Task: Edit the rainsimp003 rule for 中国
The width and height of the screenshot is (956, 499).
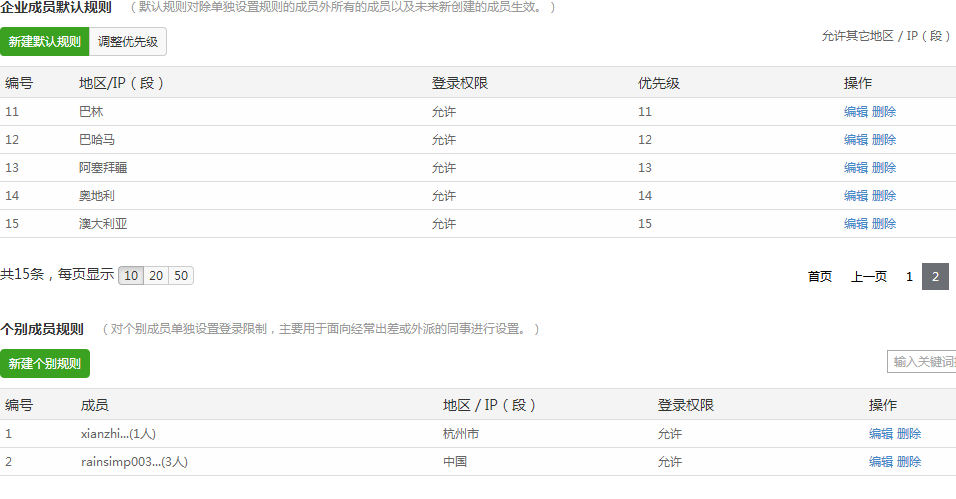Action: click(x=880, y=462)
